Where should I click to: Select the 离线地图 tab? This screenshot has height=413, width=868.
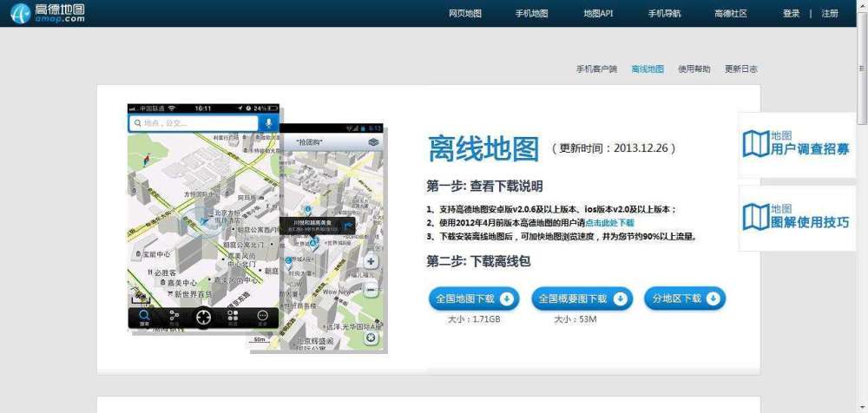648,69
